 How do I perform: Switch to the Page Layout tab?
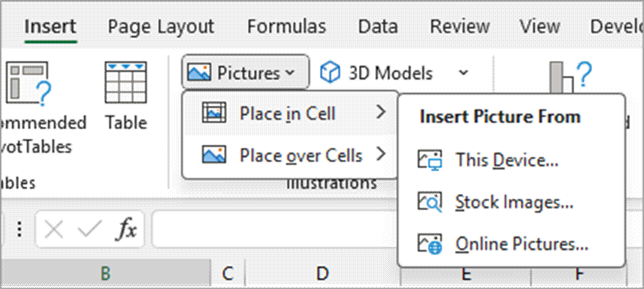(161, 26)
